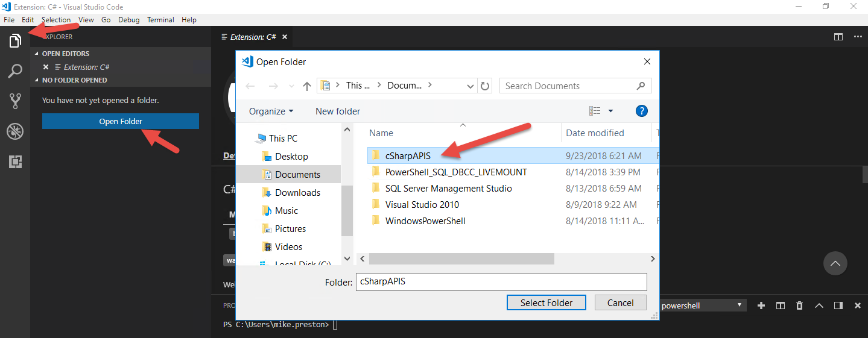Screen dimensions: 868x338
Task: Click the scroll-to-top round arrow button
Action: point(835,263)
